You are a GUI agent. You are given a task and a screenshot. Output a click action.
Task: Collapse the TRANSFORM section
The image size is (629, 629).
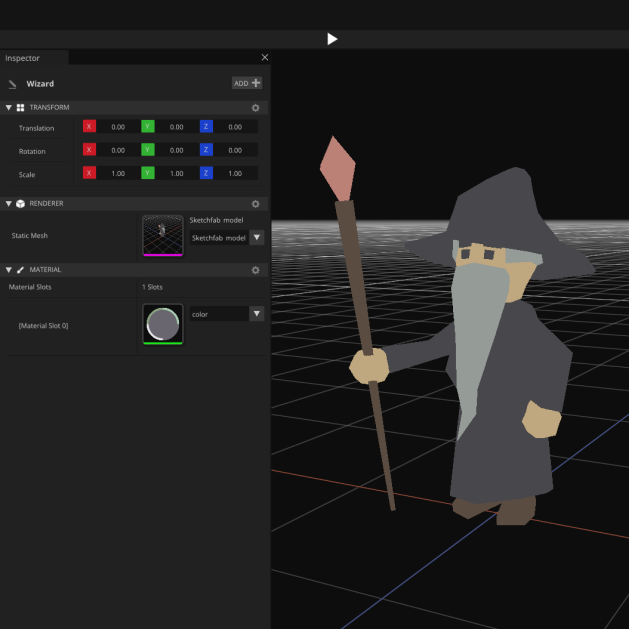(9, 107)
